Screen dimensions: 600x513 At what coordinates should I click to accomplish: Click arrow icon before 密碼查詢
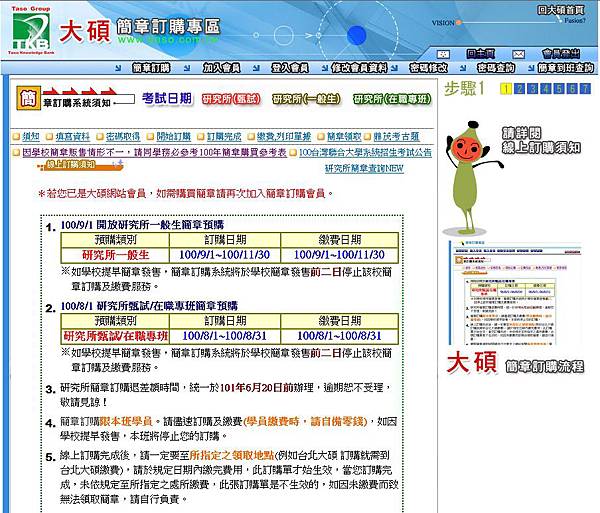463,68
